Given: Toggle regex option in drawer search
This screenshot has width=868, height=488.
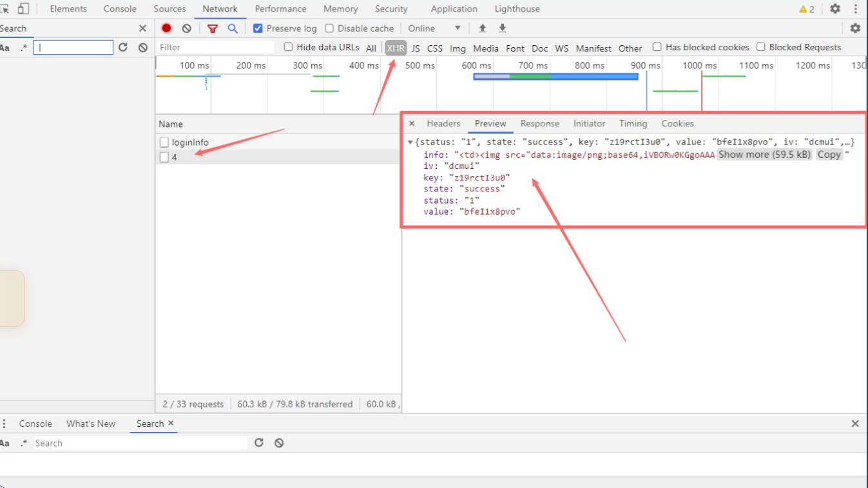Looking at the screenshot, I should [x=24, y=443].
